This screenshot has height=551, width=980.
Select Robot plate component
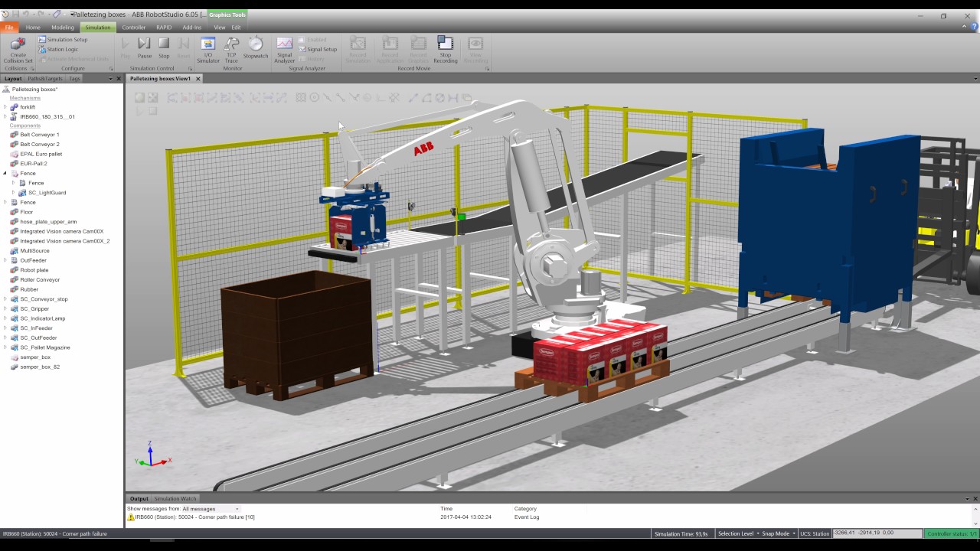click(34, 270)
